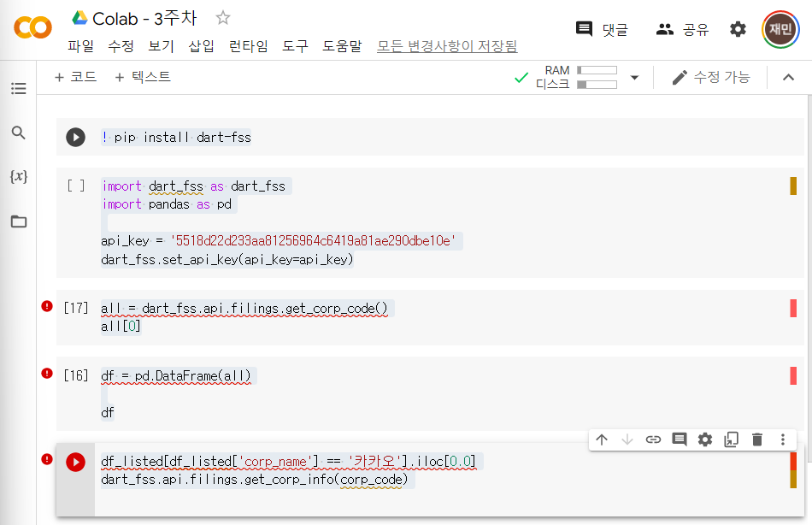Click the 모든 변경사항이 저장됨 link
Viewport: 812px width, 525px height.
coord(447,46)
